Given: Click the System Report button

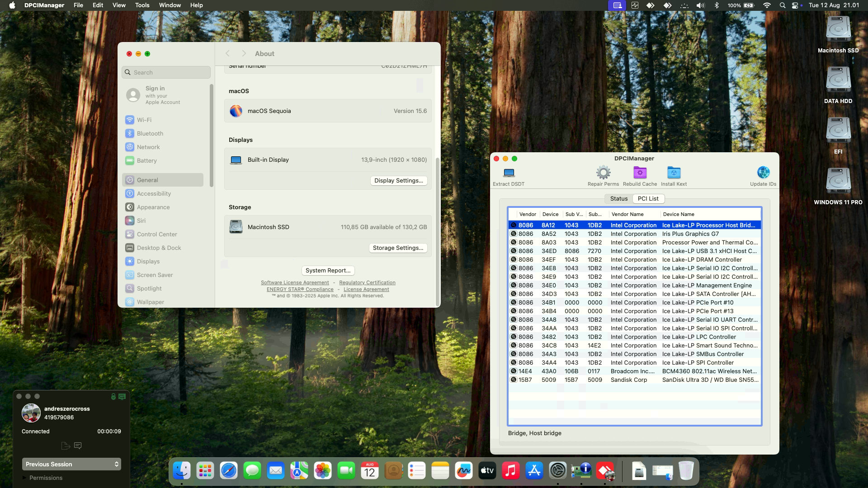Looking at the screenshot, I should 328,271.
